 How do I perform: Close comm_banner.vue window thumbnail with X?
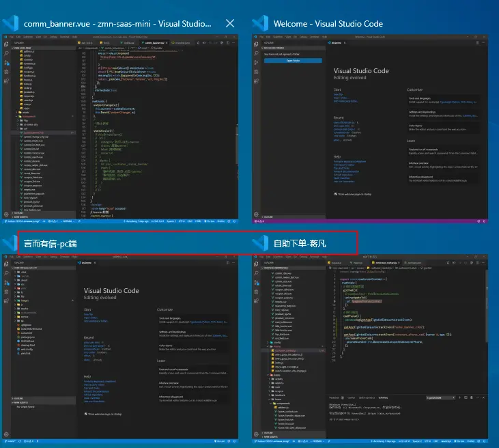click(x=230, y=23)
